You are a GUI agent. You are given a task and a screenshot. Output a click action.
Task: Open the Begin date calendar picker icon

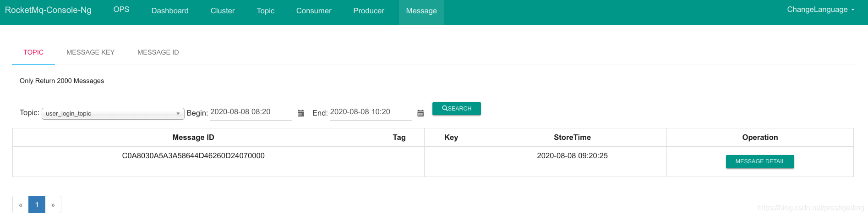[300, 113]
